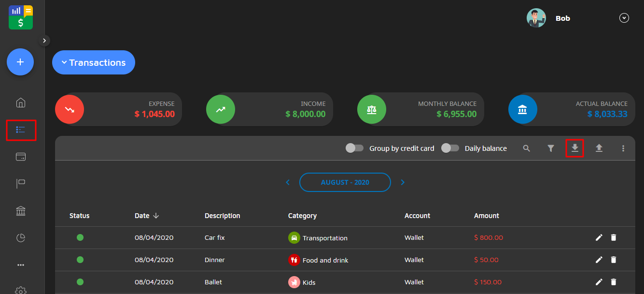Edit the Dinner transaction
The width and height of the screenshot is (644, 294).
coord(599,260)
